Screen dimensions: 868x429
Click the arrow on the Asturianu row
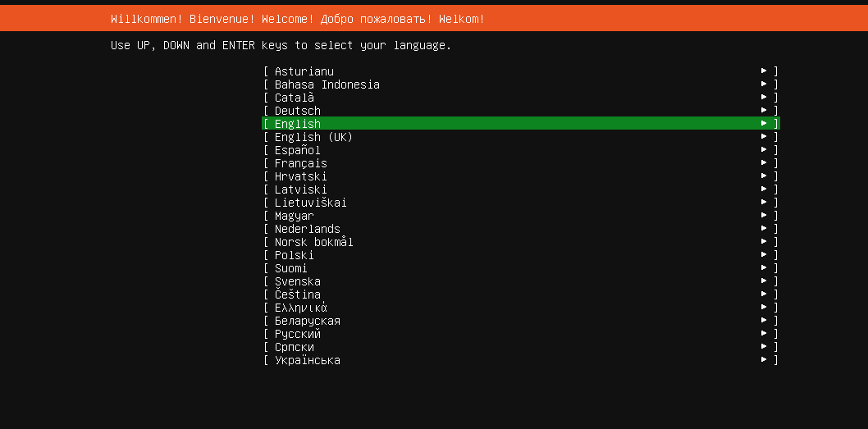tap(764, 71)
